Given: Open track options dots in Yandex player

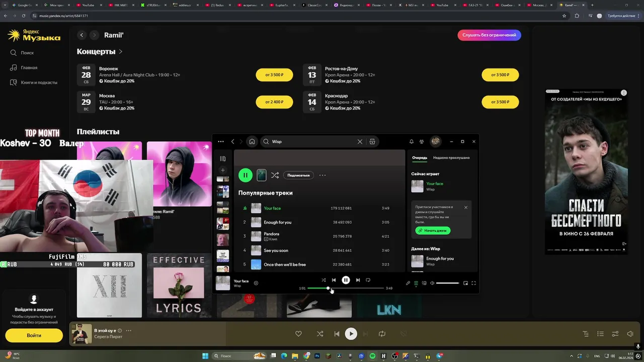Looking at the screenshot, I should [129, 331].
